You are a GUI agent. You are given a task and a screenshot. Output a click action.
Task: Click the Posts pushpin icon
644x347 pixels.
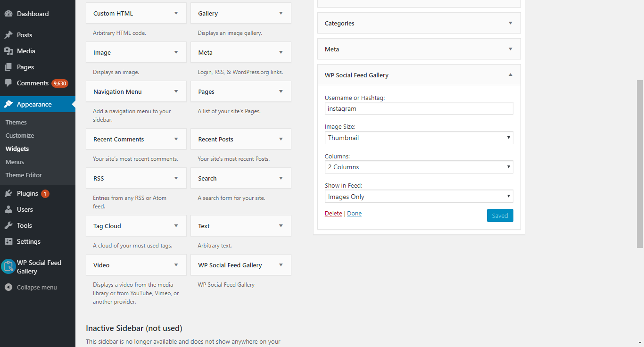tap(8, 35)
